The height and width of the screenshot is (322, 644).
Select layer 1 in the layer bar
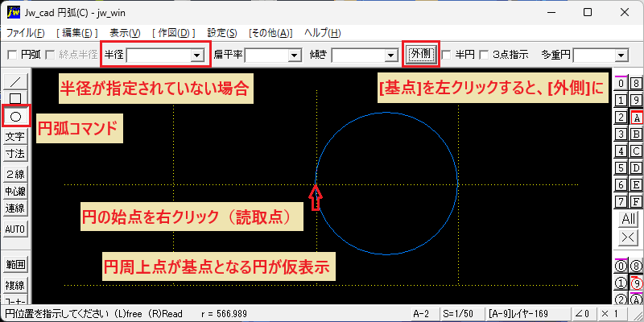coord(621,100)
